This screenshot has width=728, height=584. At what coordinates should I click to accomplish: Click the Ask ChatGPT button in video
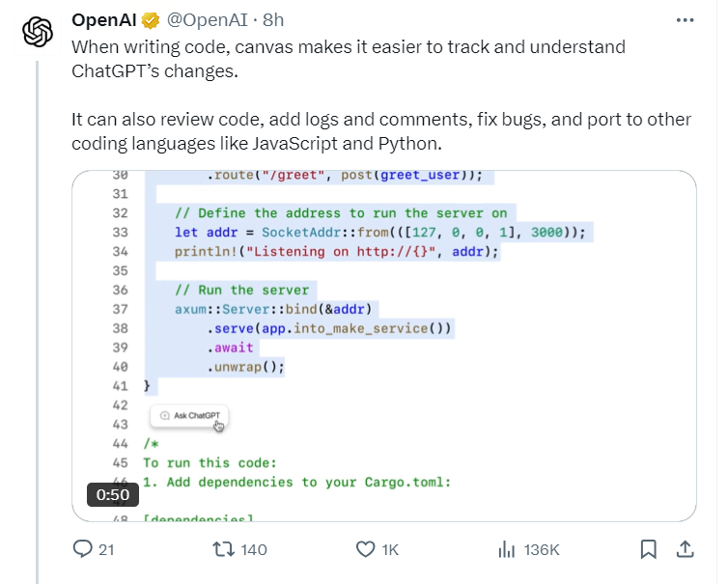pyautogui.click(x=189, y=415)
